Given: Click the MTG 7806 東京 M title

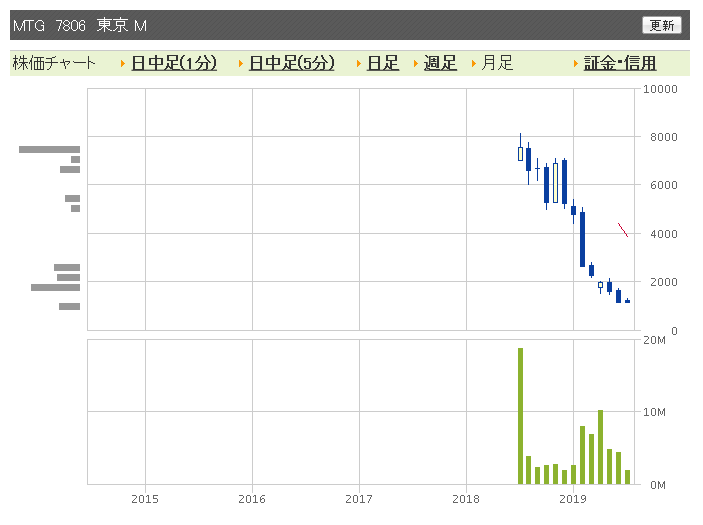Looking at the screenshot, I should point(80,26).
